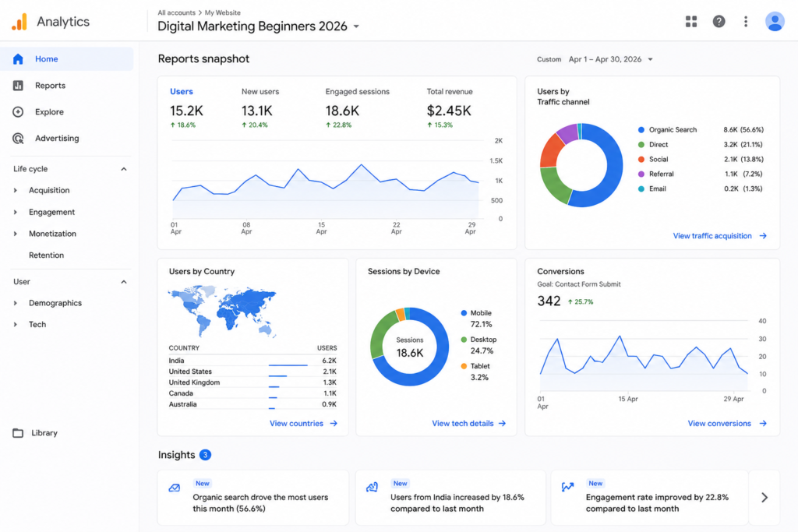Open the date range dropdown Apr 1 – Apr 30
The height and width of the screenshot is (532, 798).
pos(610,59)
